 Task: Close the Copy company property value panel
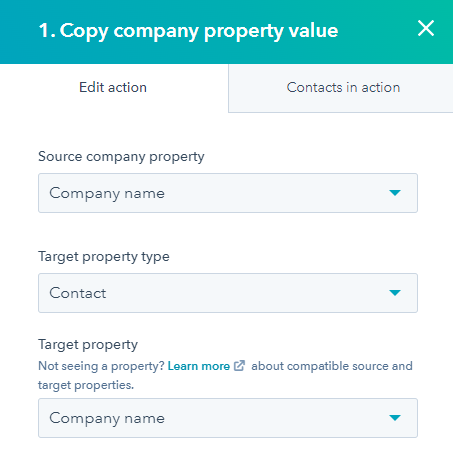[x=426, y=28]
